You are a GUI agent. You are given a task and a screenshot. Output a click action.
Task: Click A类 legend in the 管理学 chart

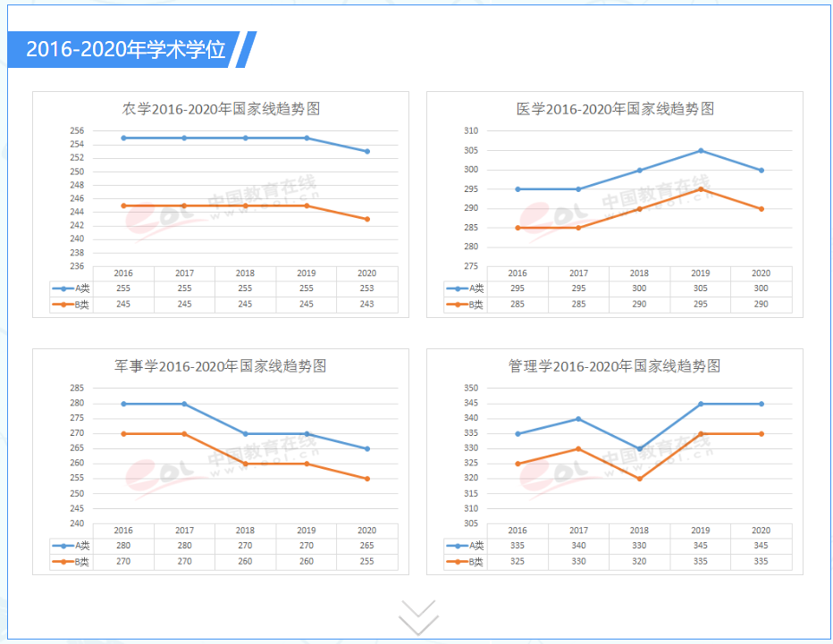coord(466,546)
